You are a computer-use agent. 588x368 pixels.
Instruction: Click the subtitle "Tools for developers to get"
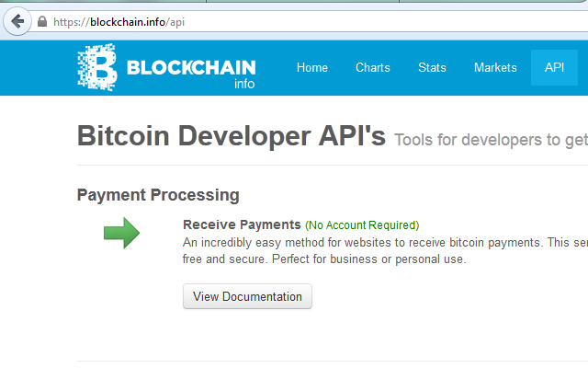[491, 140]
